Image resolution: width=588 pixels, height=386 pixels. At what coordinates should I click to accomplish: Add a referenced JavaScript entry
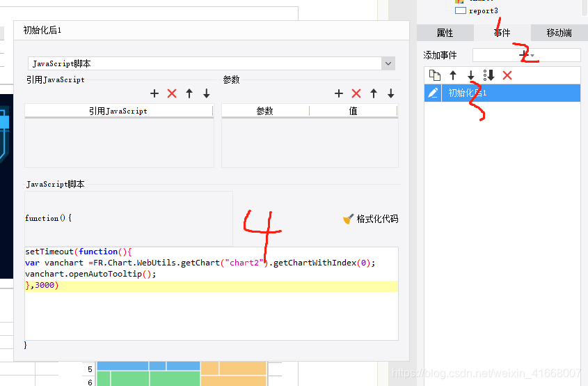[154, 93]
